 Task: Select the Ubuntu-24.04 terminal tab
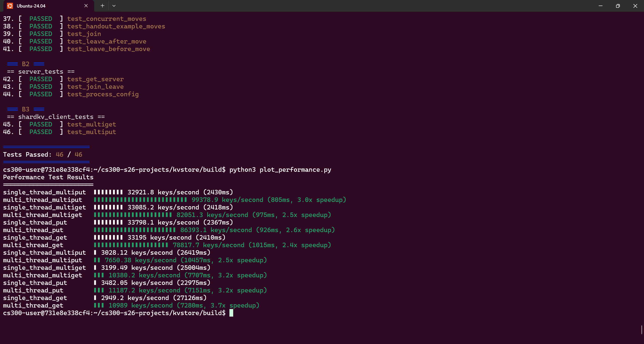tap(49, 6)
